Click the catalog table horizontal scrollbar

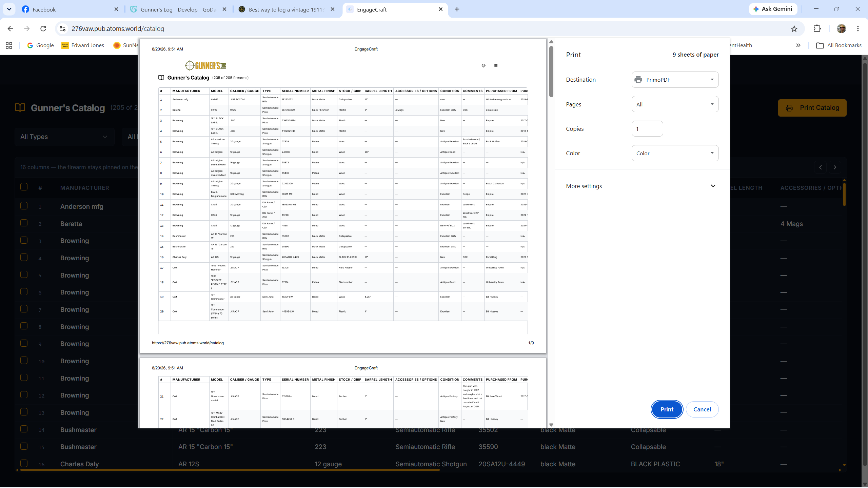pos(230,470)
